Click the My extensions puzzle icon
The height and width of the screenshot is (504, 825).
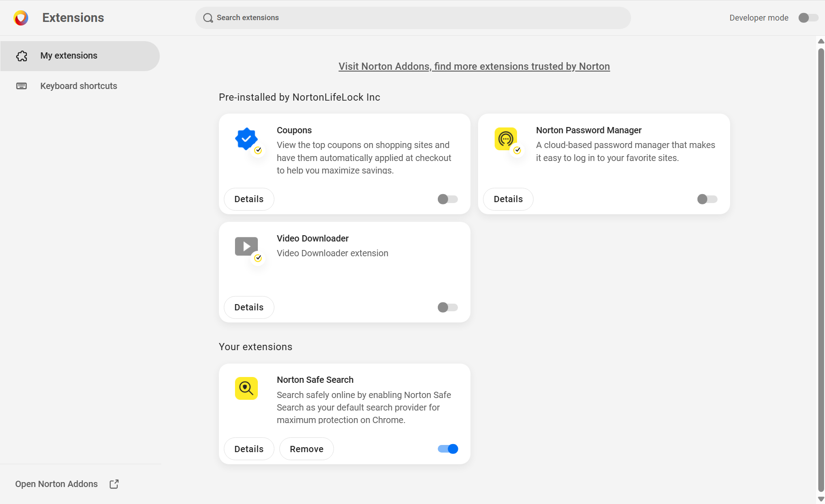click(x=21, y=56)
